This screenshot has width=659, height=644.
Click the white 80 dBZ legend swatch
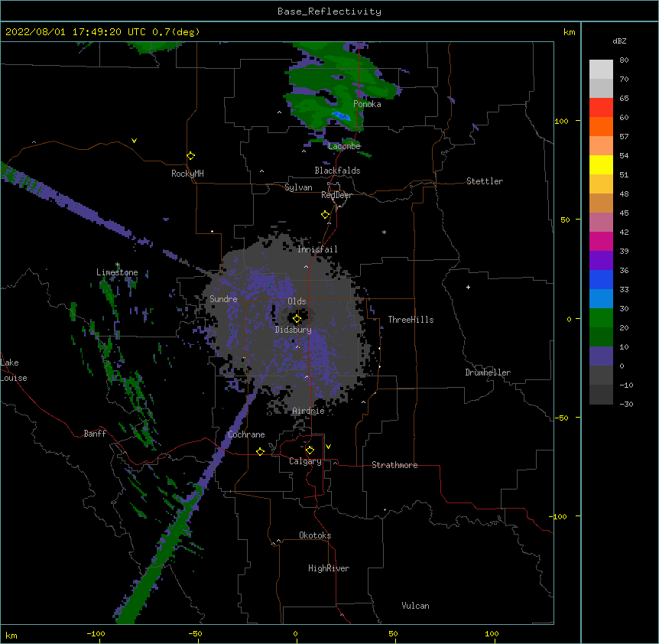(601, 69)
